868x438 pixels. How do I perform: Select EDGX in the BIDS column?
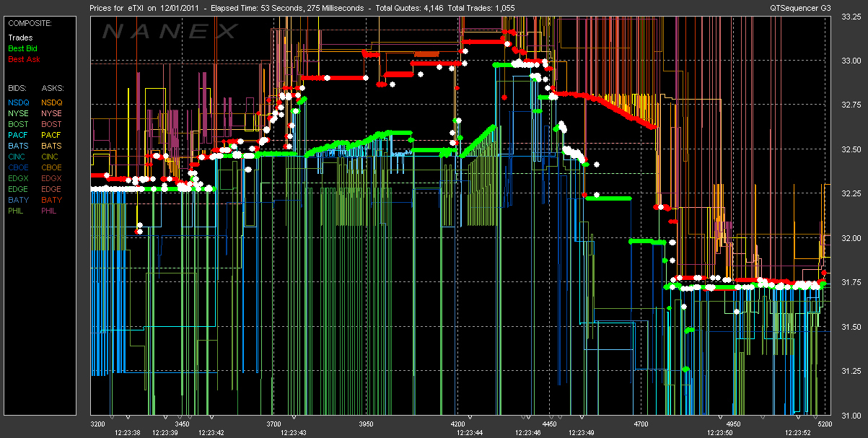19,178
